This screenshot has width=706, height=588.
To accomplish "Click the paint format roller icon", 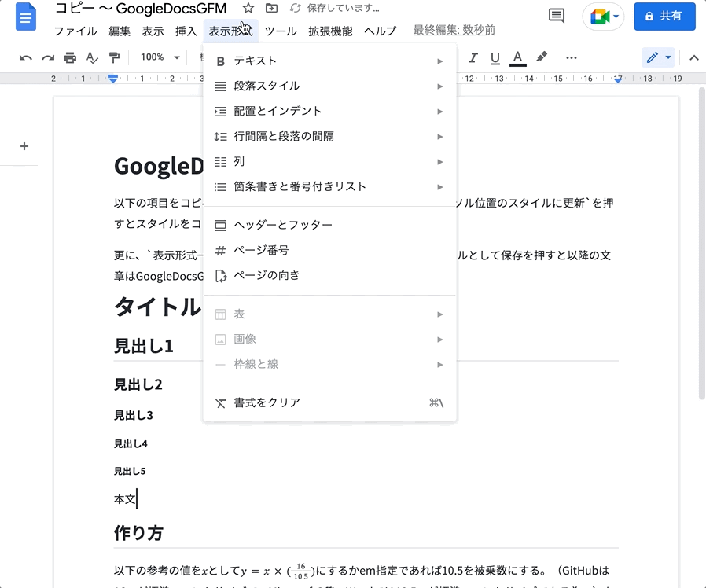I will pyautogui.click(x=114, y=57).
